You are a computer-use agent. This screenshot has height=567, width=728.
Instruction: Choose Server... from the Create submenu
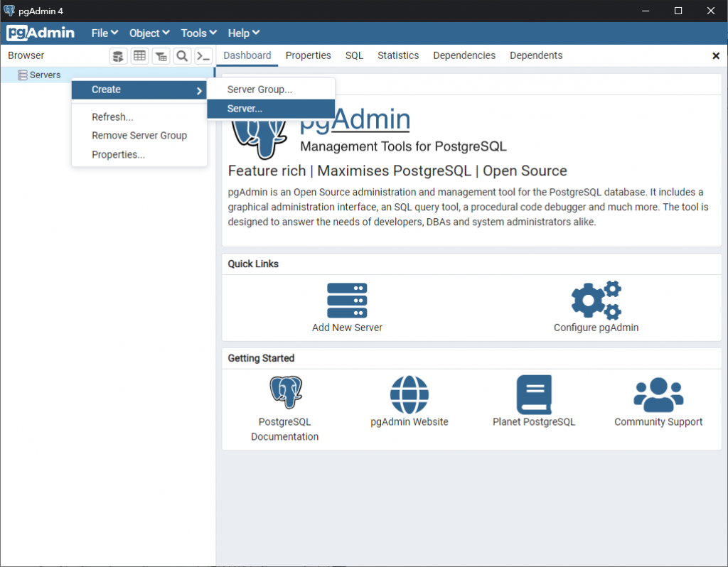click(271, 109)
